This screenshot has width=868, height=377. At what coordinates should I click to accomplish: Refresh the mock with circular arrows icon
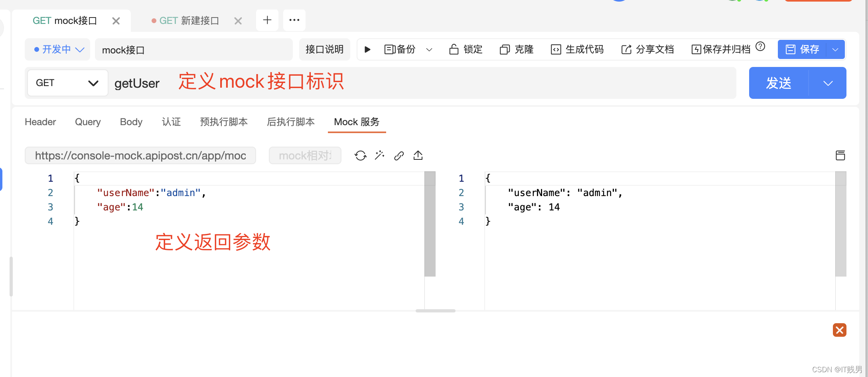pos(361,155)
